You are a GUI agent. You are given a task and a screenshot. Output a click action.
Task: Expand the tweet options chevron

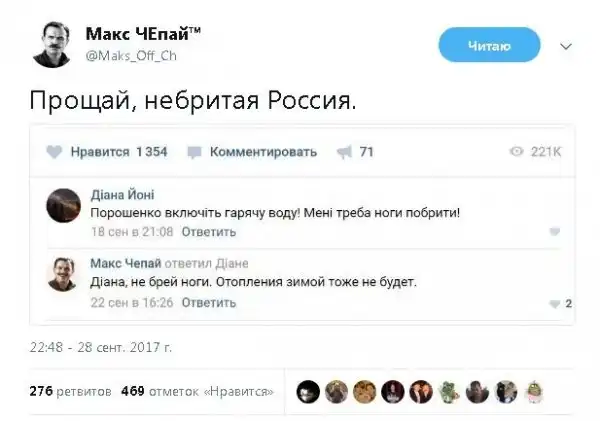pos(565,46)
